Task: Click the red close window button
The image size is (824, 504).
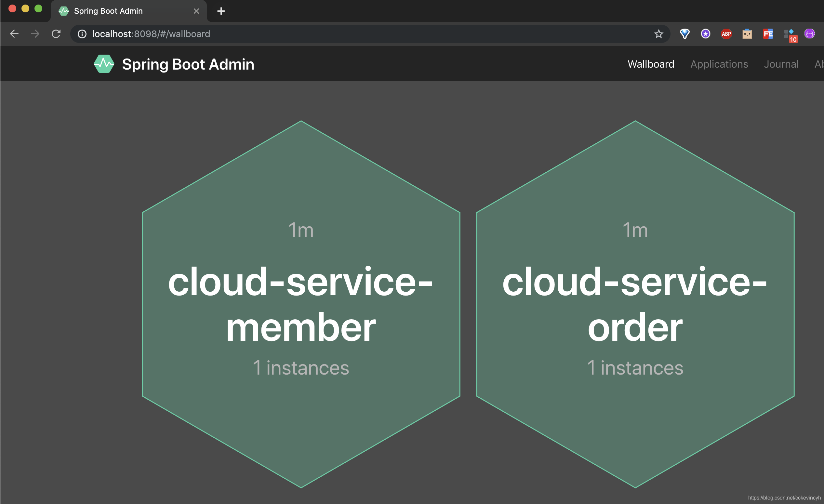Action: pos(12,8)
